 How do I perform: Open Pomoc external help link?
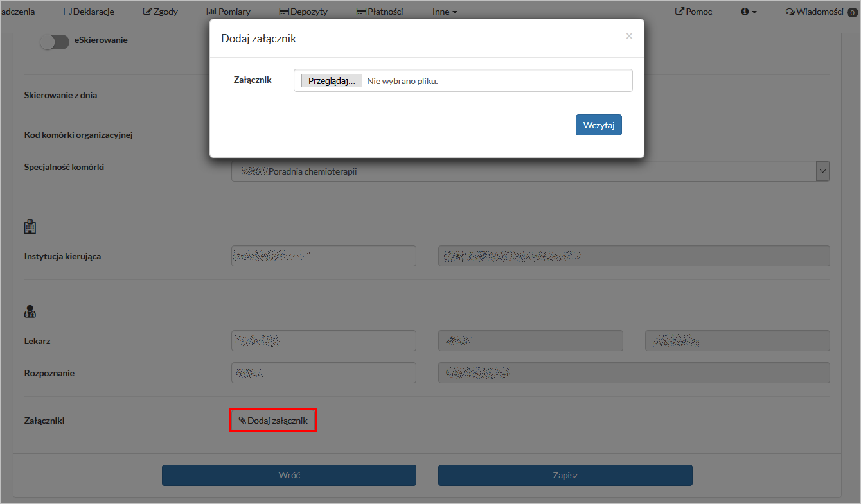694,12
